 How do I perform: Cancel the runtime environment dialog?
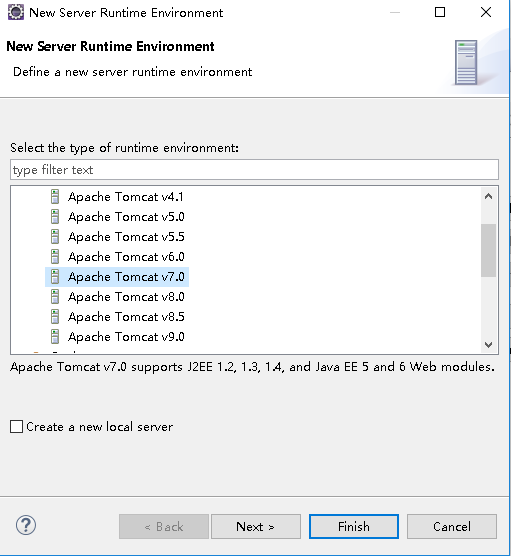pyautogui.click(x=452, y=527)
